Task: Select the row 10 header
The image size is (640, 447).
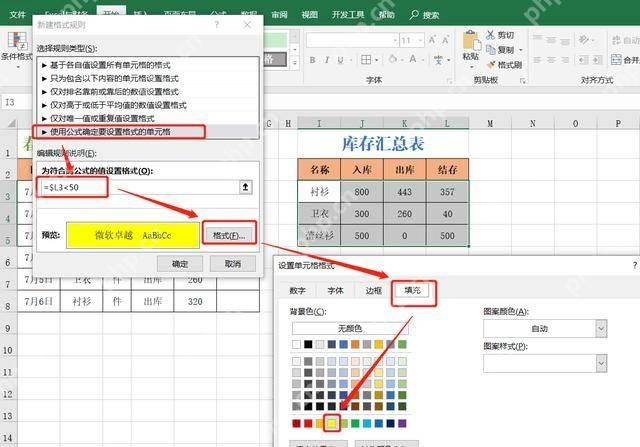Action: tap(8, 350)
